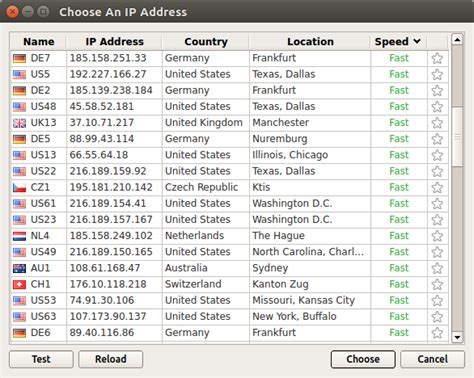
Task: Toggle favorite star for US5
Action: click(437, 74)
